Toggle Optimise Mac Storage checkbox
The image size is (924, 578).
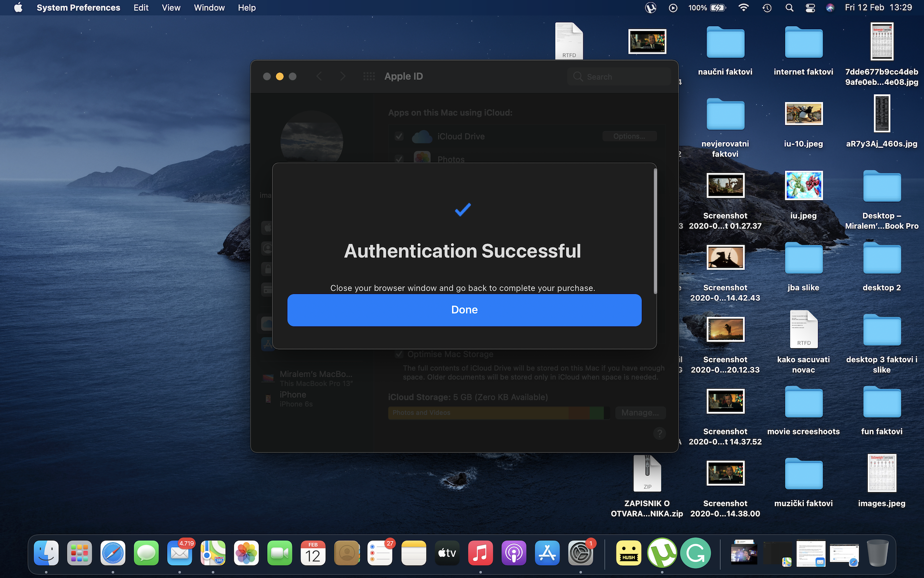[x=399, y=355]
